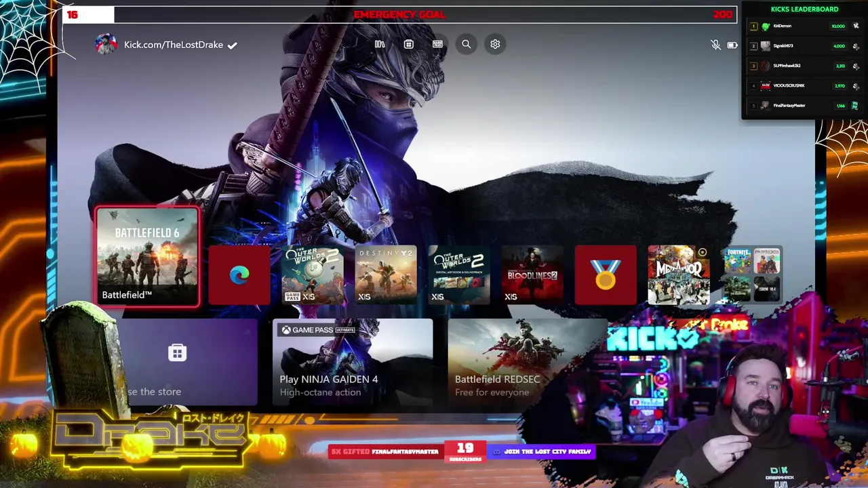Viewport: 868px width, 488px height.
Task: Click the 10,000 score for KirilDemon
Action: point(838,26)
